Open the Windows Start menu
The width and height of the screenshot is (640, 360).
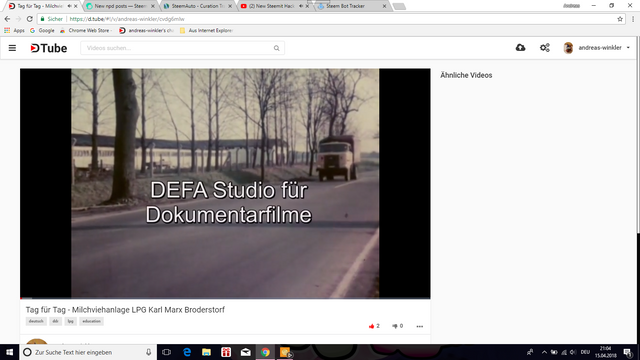click(x=9, y=352)
